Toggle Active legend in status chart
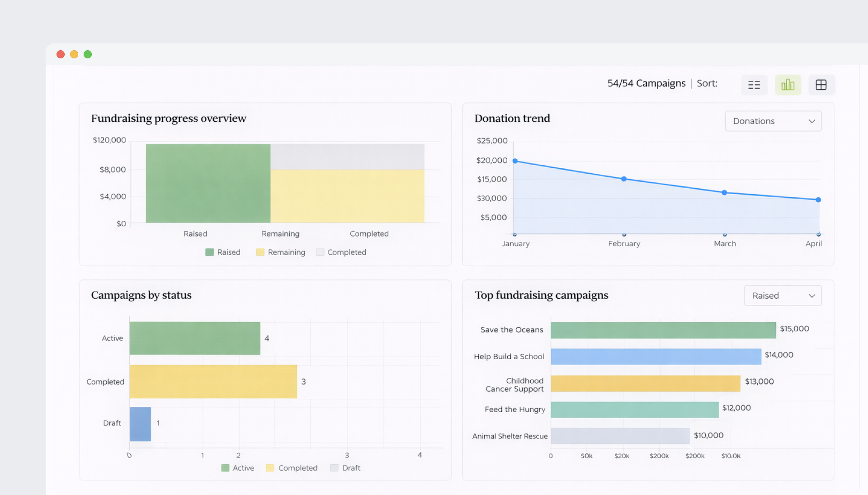The image size is (868, 495). [237, 468]
